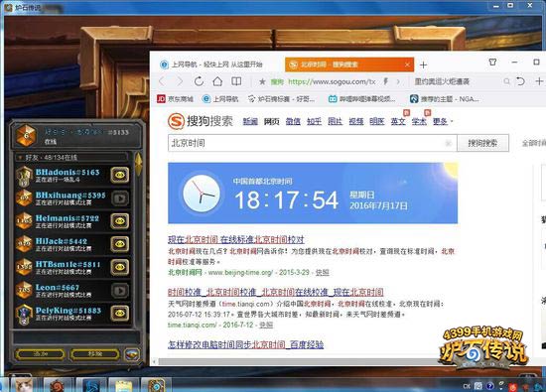Switch to Sogou 新闻 category
The image size is (546, 392).
250,121
